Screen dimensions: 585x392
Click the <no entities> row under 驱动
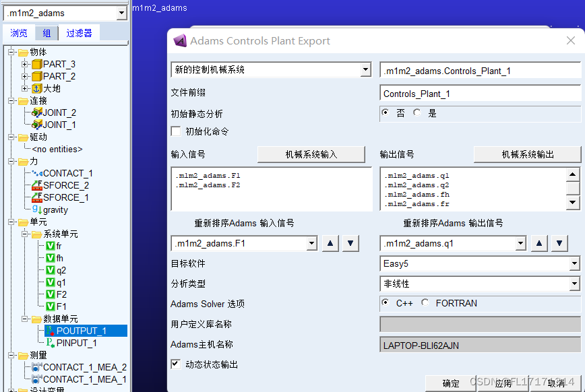pos(57,150)
